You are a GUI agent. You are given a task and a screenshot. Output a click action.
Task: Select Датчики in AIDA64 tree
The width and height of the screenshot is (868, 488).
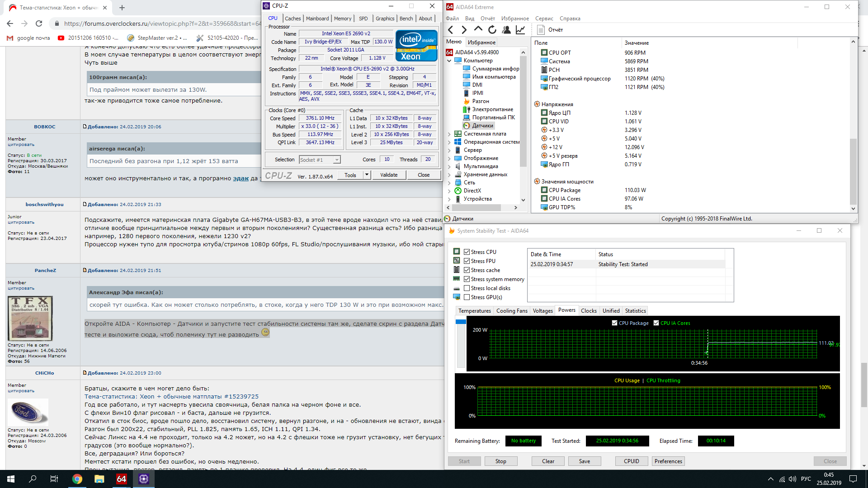(479, 126)
